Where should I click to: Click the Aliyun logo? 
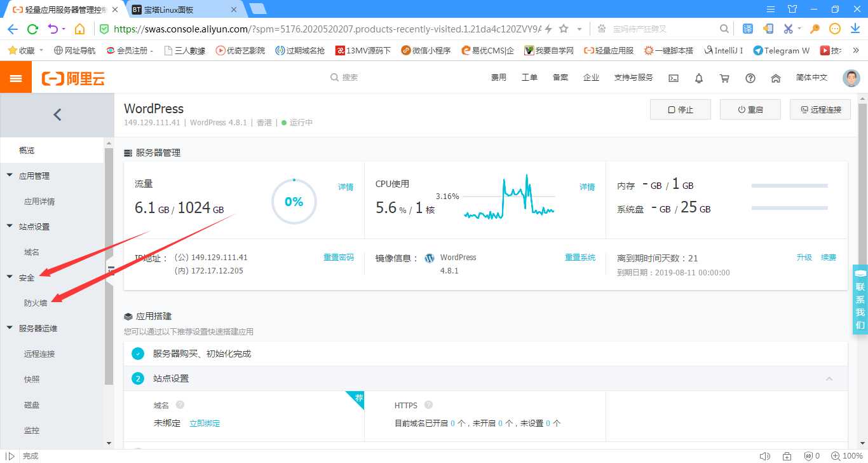click(73, 78)
